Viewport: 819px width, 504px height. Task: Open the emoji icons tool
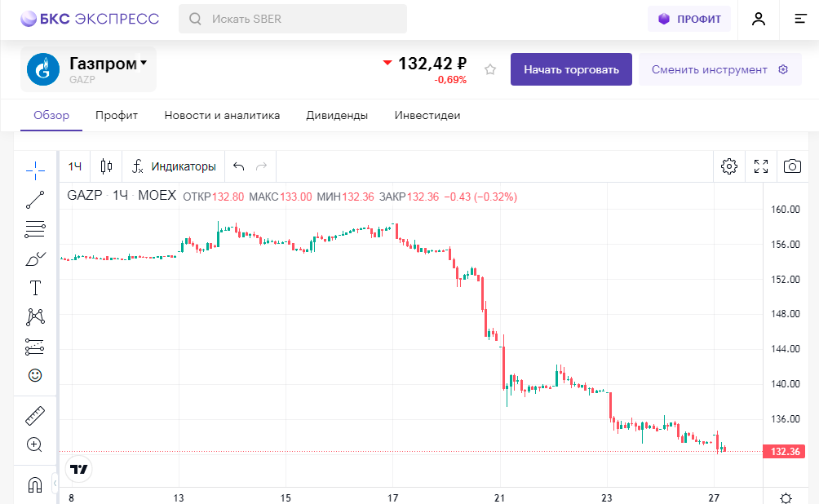pyautogui.click(x=35, y=375)
